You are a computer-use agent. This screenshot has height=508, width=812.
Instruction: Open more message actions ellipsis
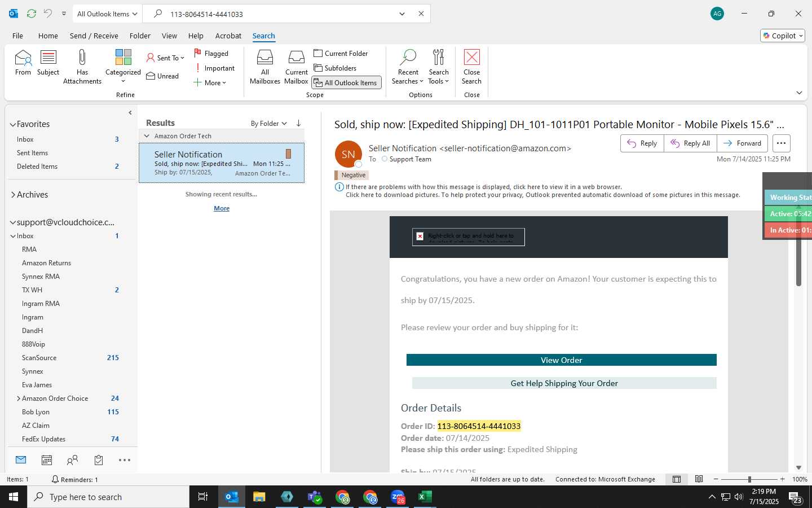[781, 143]
